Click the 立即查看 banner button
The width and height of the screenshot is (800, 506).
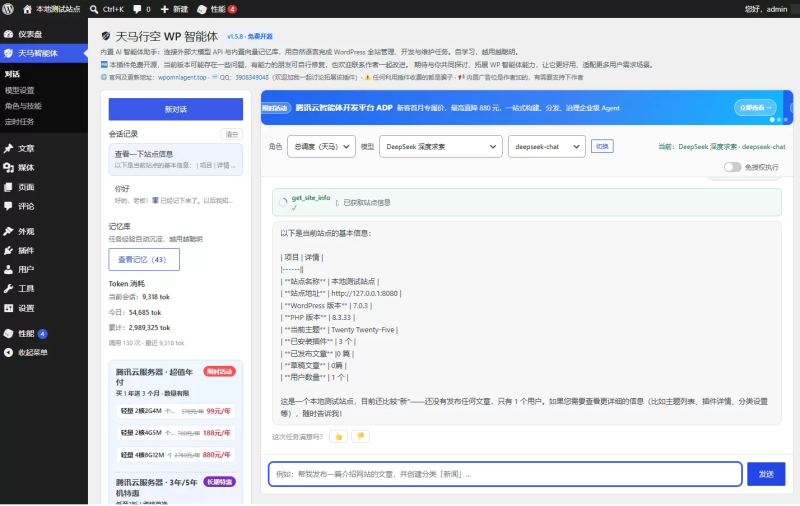[x=755, y=108]
